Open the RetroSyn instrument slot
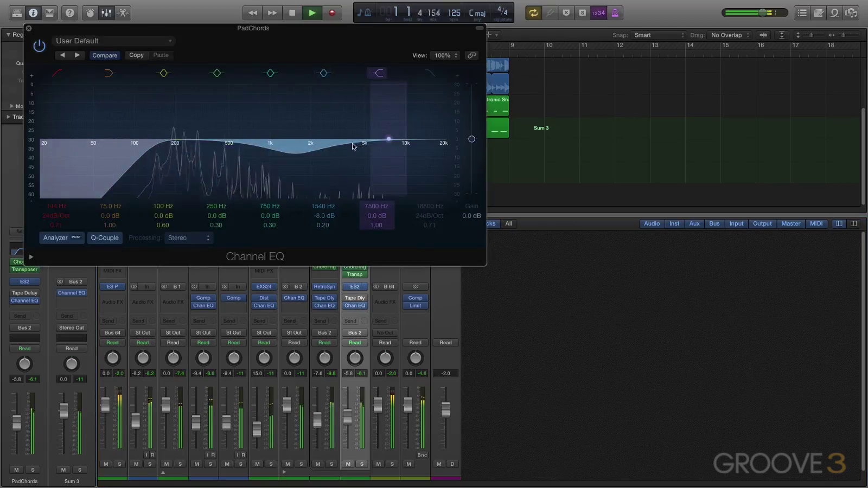Image resolution: width=868 pixels, height=488 pixels. [324, 286]
